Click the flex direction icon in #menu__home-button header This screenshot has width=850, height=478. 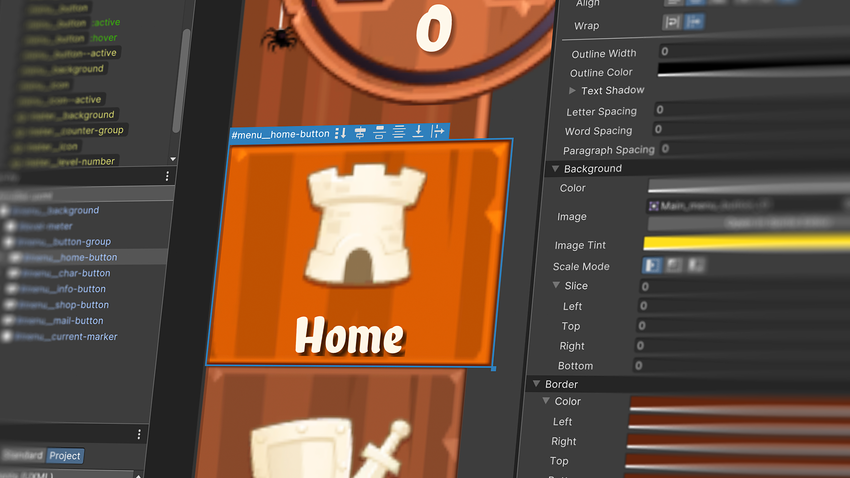[340, 133]
